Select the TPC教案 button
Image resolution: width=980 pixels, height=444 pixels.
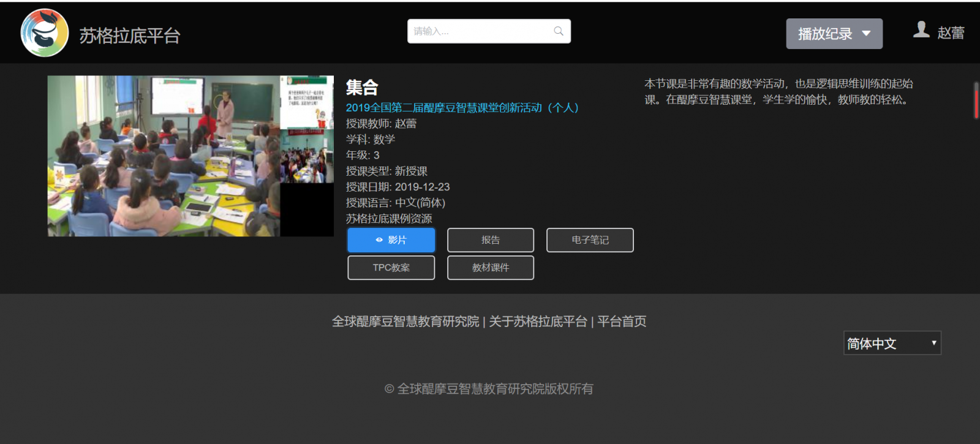pyautogui.click(x=391, y=268)
